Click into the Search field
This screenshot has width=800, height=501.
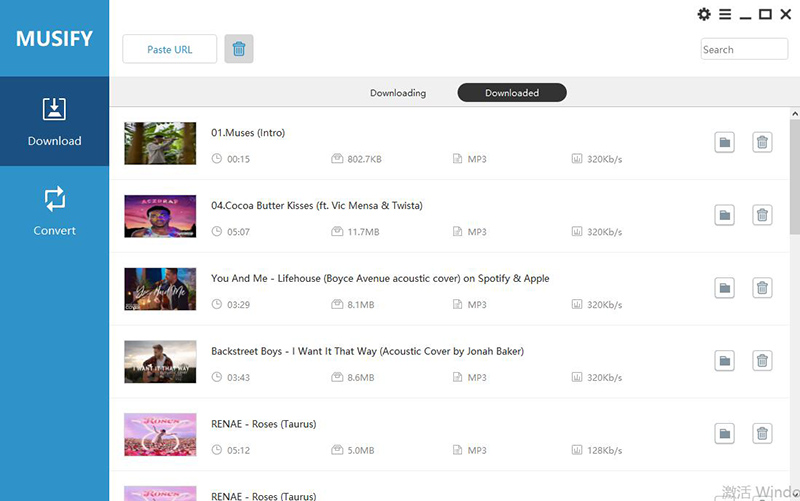pos(744,49)
